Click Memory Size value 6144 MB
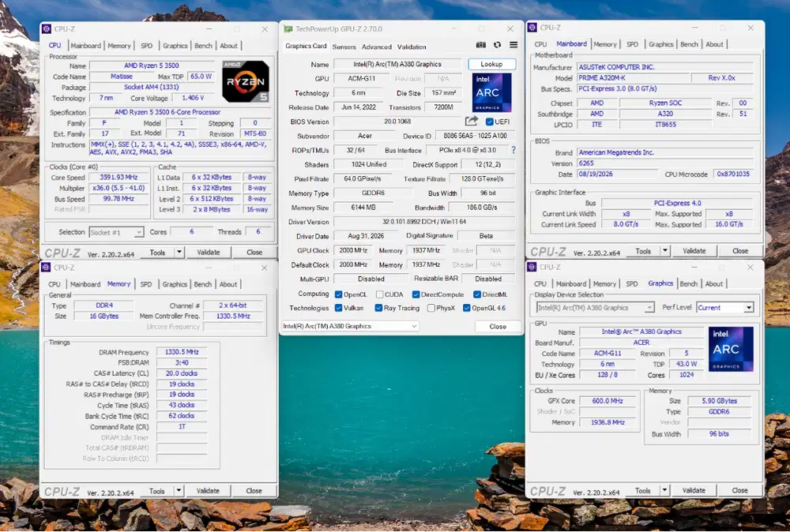The width and height of the screenshot is (790, 532). tap(362, 208)
